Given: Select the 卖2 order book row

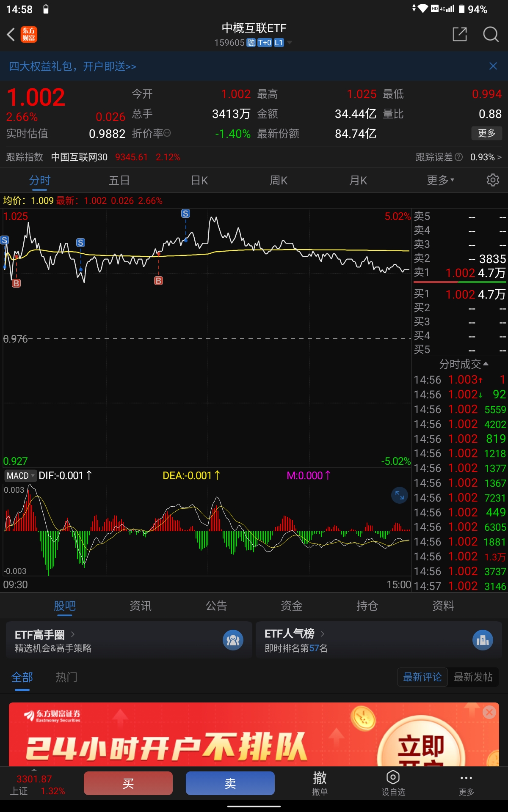Looking at the screenshot, I should [x=460, y=258].
